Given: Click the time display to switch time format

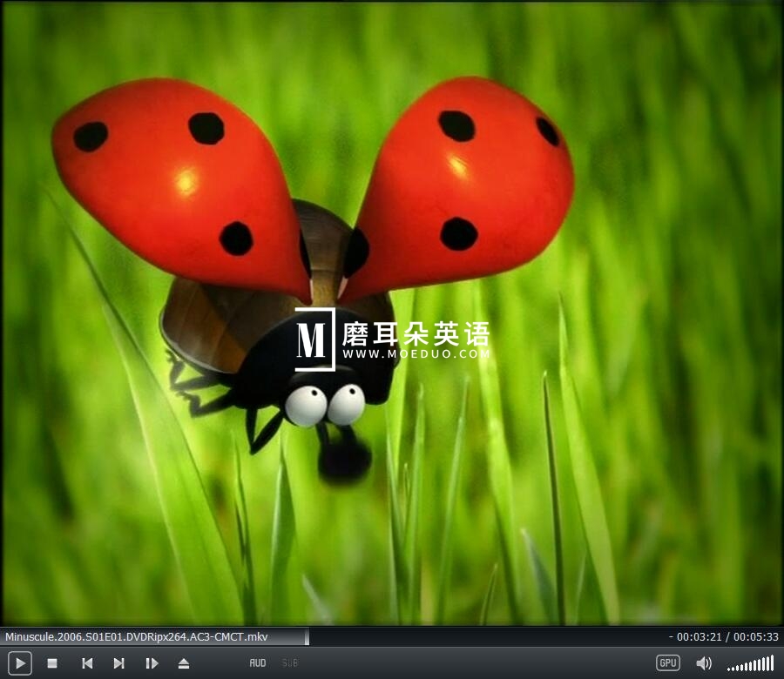Looking at the screenshot, I should pyautogui.click(x=723, y=636).
